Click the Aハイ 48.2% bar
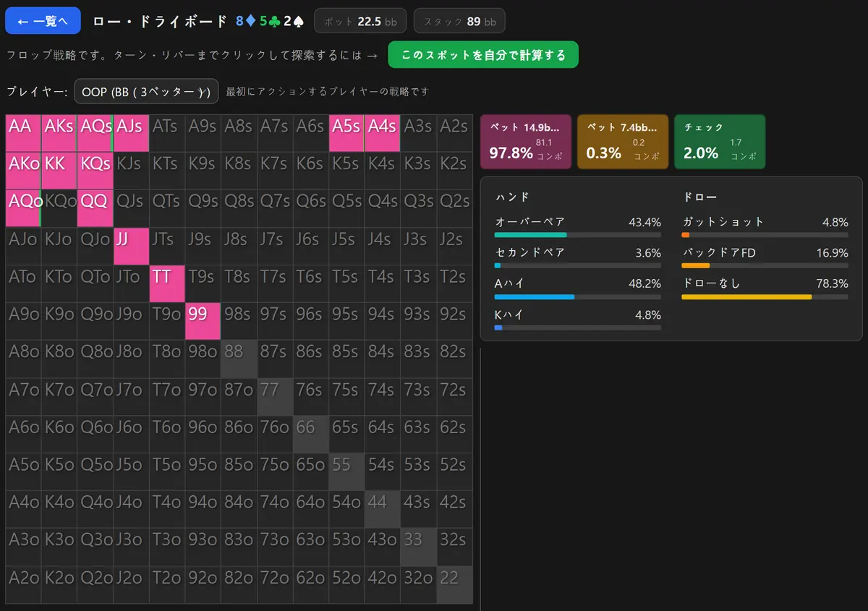Screen dimensions: 868x611 pyautogui.click(x=578, y=296)
